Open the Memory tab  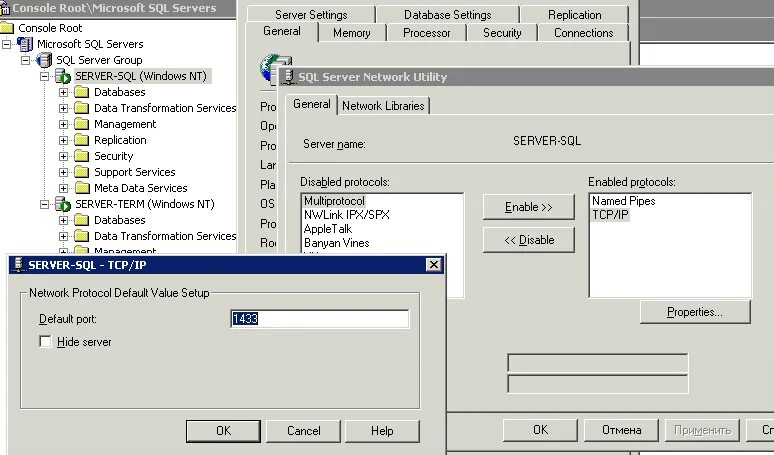[351, 33]
